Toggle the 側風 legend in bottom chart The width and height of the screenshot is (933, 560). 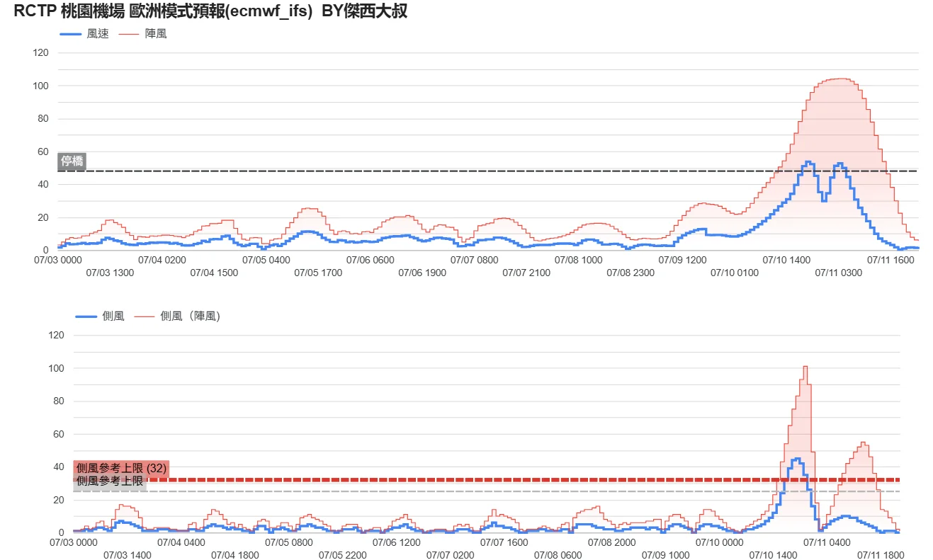coord(100,316)
